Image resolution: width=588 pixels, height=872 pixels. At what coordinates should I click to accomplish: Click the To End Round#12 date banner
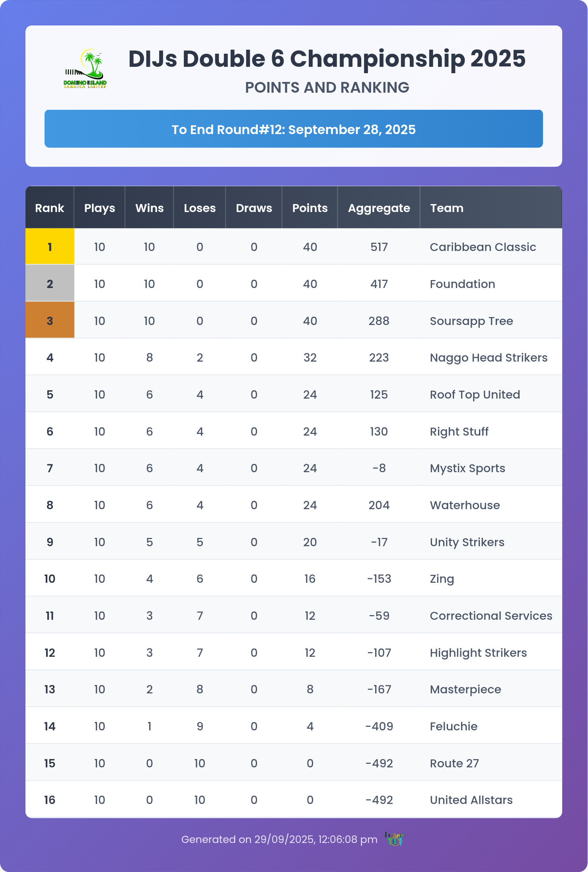[294, 129]
